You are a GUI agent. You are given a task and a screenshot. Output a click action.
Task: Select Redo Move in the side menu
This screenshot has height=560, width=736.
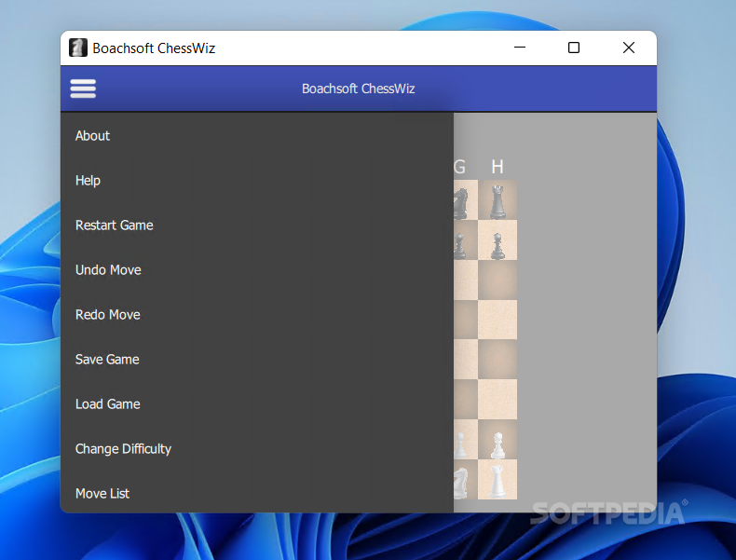257,315
